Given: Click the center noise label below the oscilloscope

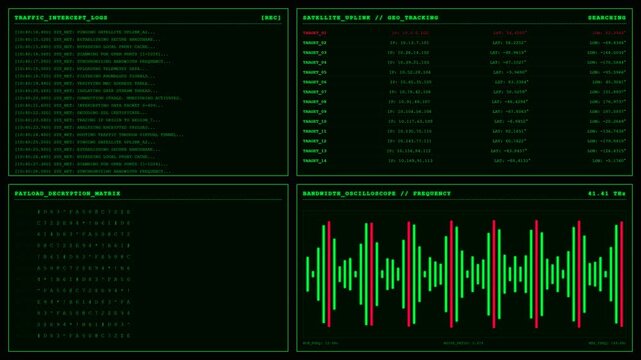Looking at the screenshot, I should [x=464, y=343].
